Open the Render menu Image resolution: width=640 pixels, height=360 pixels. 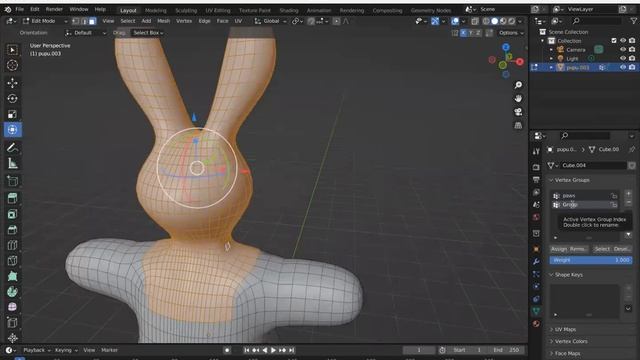pyautogui.click(x=54, y=9)
